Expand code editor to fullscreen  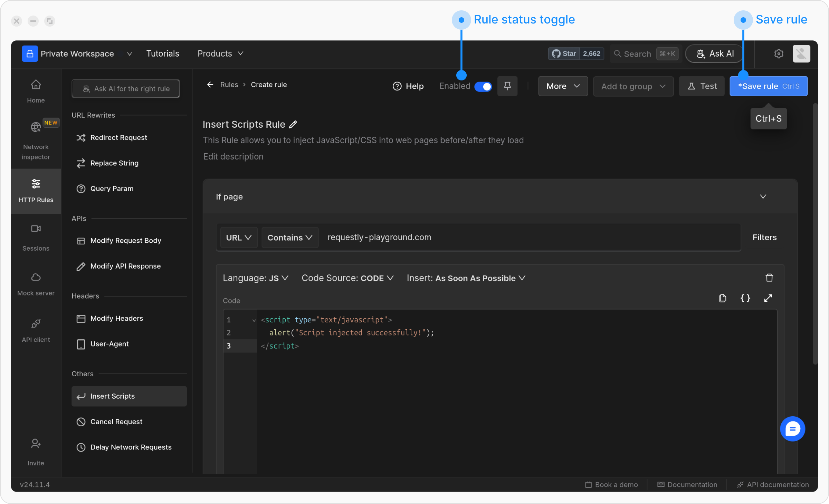[768, 298]
